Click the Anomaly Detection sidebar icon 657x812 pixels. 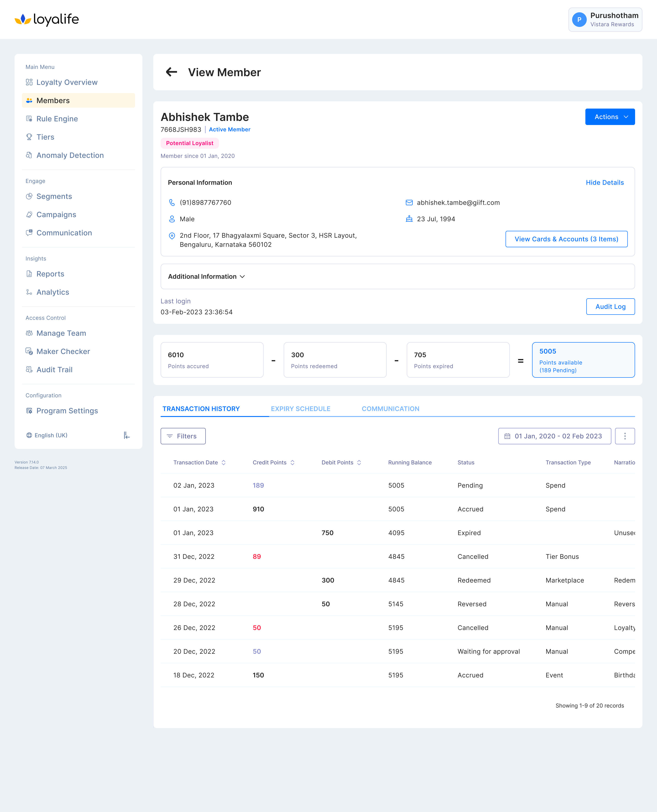(29, 155)
